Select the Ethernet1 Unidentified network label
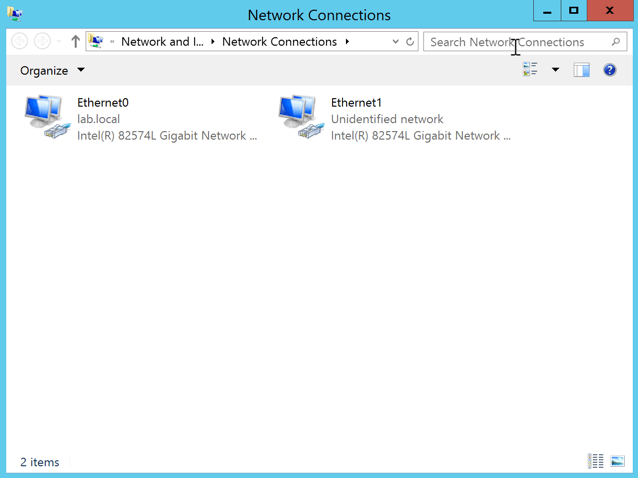 click(387, 119)
